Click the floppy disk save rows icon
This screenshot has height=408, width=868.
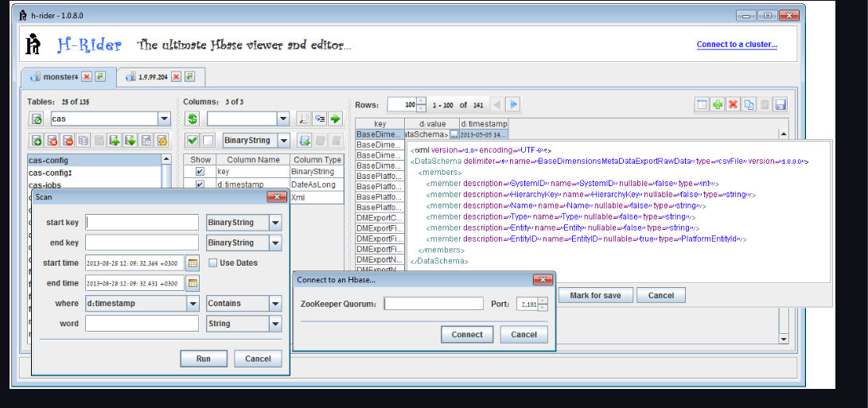pyautogui.click(x=780, y=105)
